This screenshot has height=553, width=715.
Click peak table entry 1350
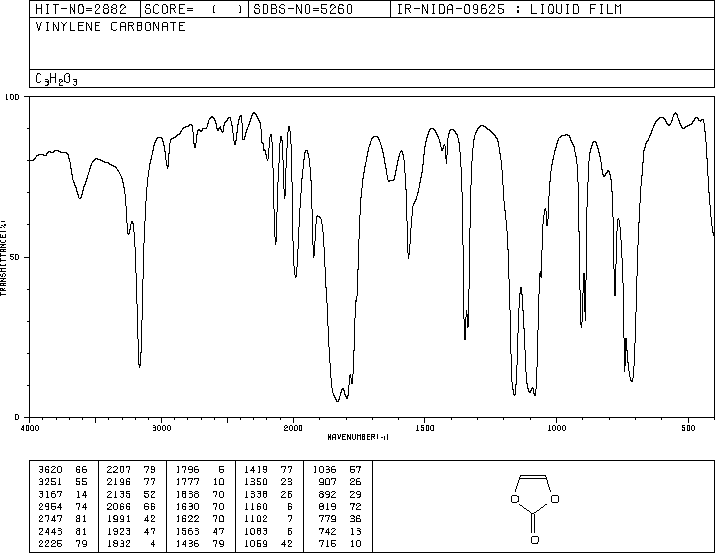(x=256, y=481)
